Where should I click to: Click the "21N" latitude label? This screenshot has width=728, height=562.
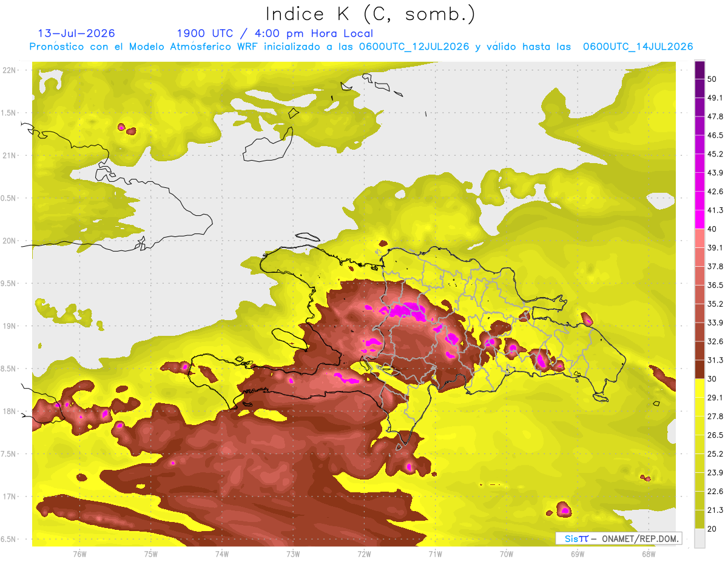[x=9, y=155]
